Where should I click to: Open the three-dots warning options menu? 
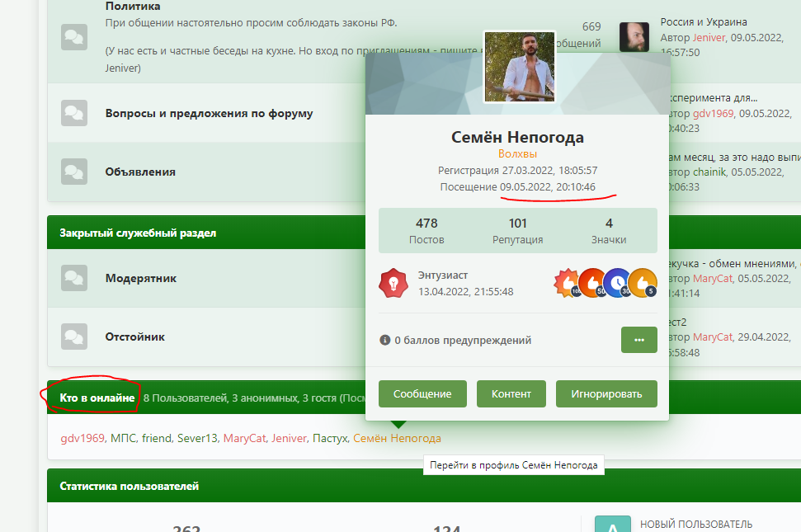[639, 340]
